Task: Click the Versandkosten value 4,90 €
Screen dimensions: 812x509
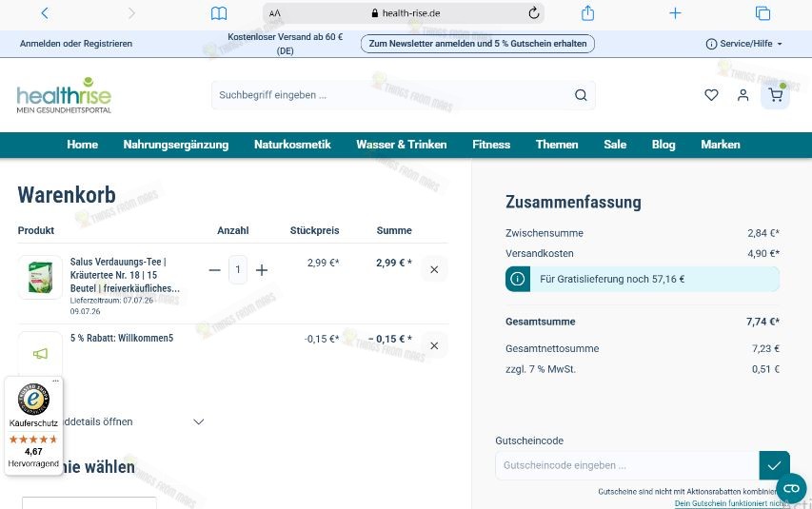Action: click(x=763, y=254)
